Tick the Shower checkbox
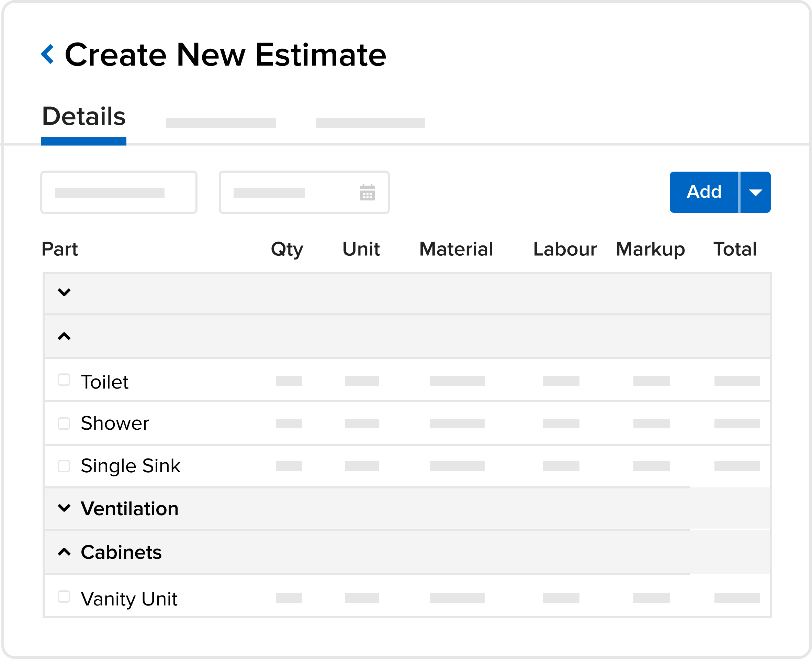Viewport: 812px width, 659px height. point(64,423)
